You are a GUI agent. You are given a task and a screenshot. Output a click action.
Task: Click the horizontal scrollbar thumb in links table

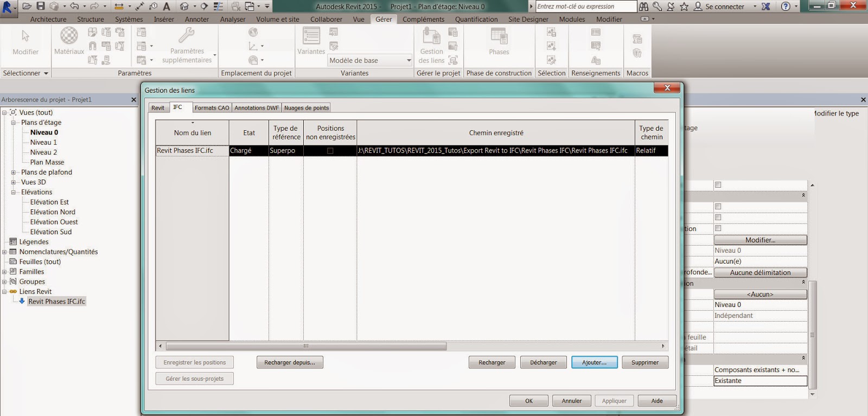click(x=306, y=346)
